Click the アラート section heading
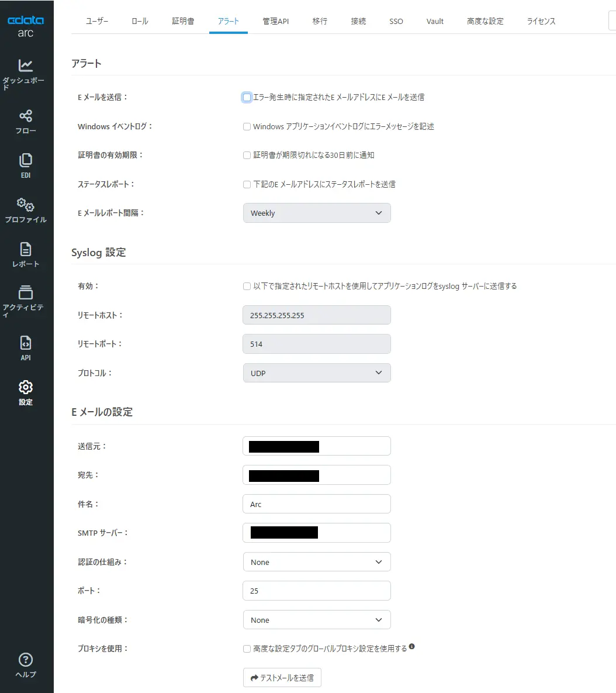Screen dimensions: 616x693 (x=86, y=64)
